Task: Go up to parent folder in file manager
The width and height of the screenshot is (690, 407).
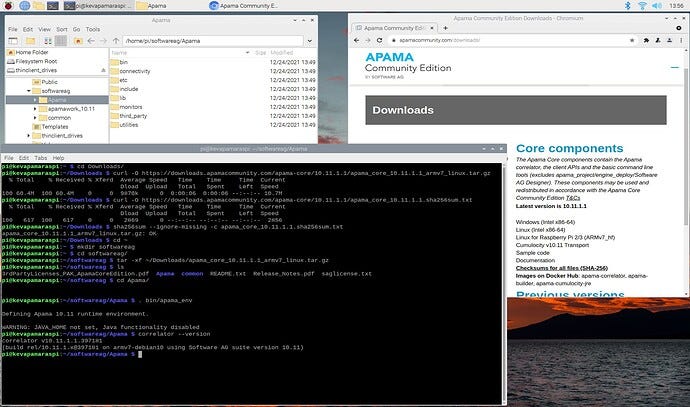Action: (116, 41)
